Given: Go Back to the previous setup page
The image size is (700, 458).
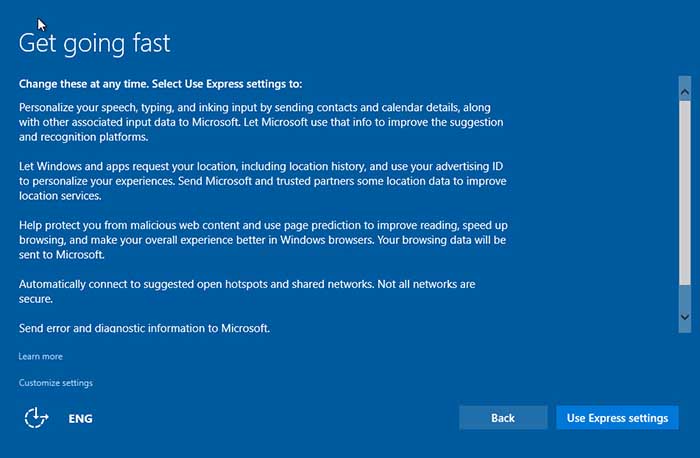Looking at the screenshot, I should [x=503, y=418].
